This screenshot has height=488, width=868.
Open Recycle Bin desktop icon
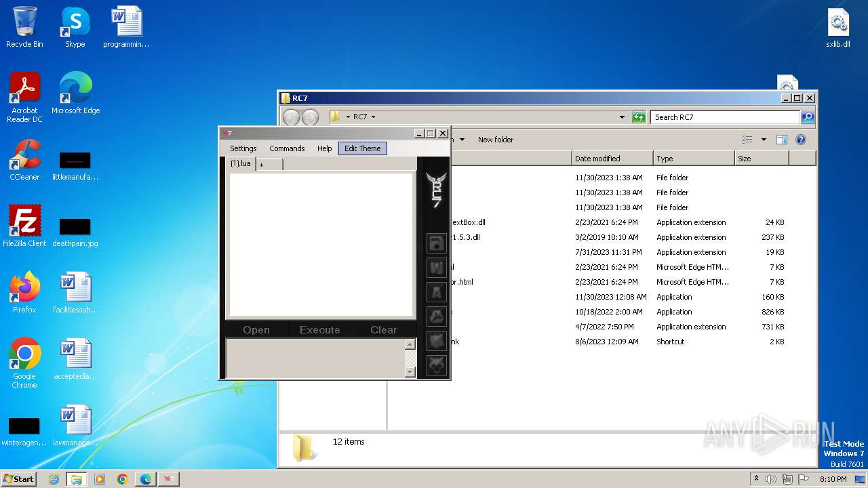pyautogui.click(x=24, y=27)
